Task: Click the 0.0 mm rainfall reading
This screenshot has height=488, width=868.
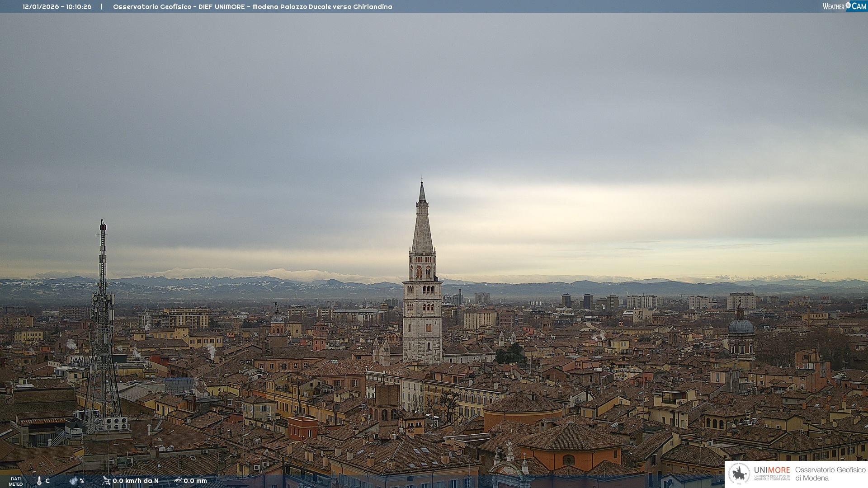Action: (195, 481)
